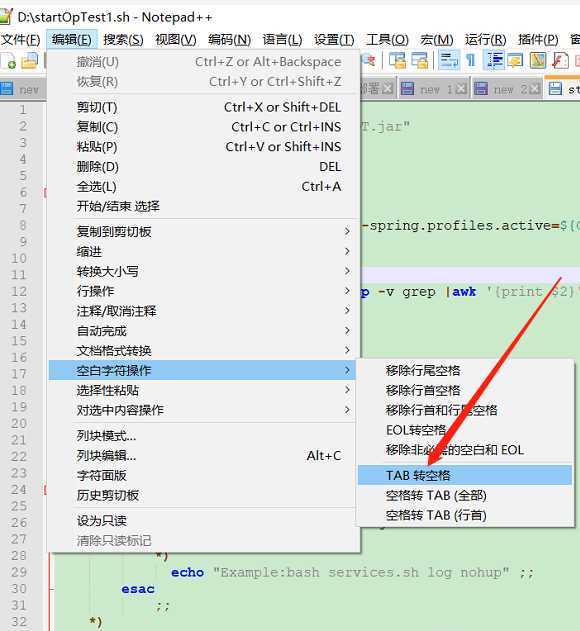Click Synchronize vertical scrolling icon
This screenshot has width=580, height=631.
pos(397,61)
